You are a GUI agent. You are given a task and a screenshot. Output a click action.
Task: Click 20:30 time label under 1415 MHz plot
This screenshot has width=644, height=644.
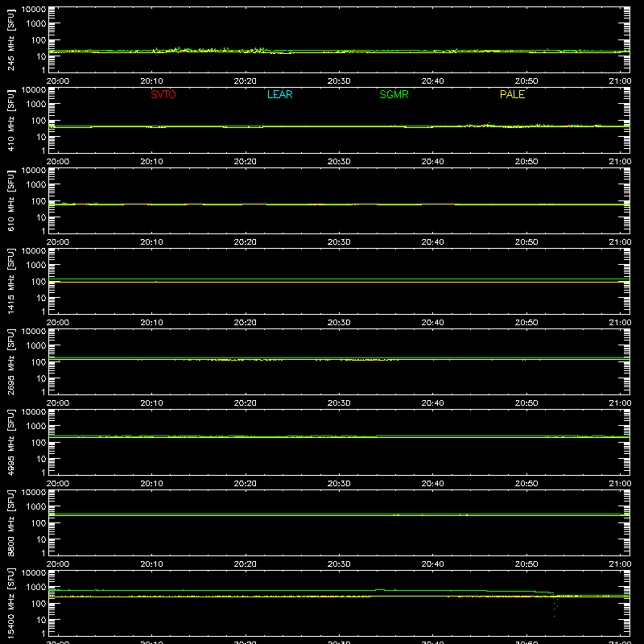click(x=339, y=323)
